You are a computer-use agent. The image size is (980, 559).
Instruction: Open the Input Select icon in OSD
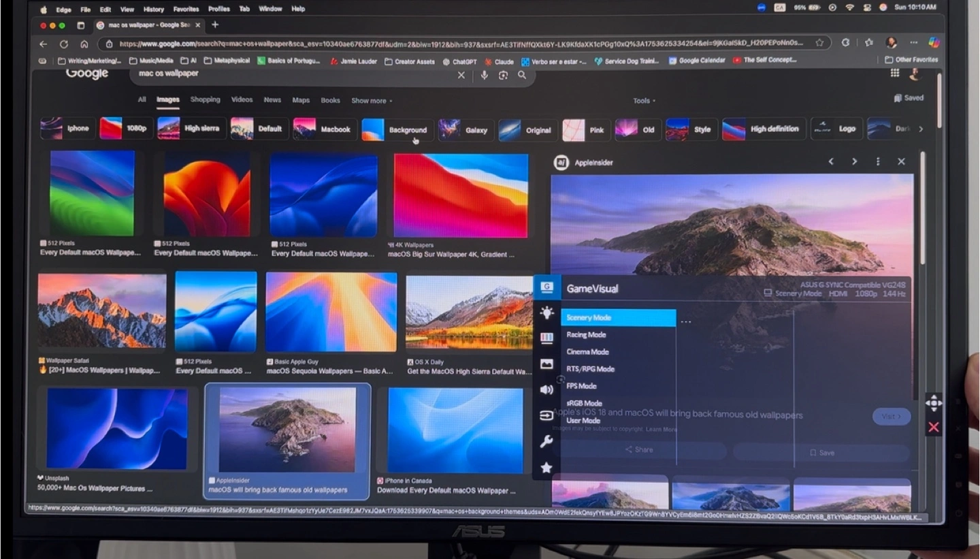pos(546,415)
